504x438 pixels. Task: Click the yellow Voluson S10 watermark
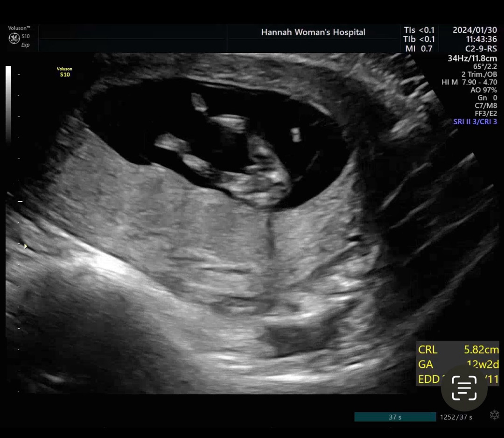tap(64, 72)
